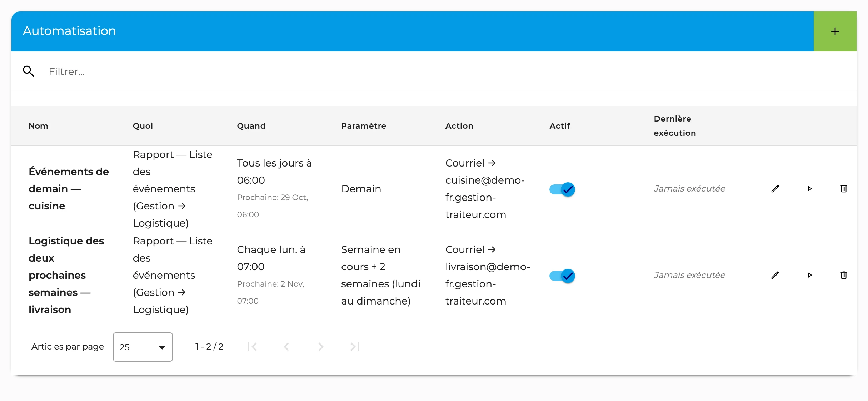Sort by the Quand column header
This screenshot has height=401, width=868.
(251, 126)
